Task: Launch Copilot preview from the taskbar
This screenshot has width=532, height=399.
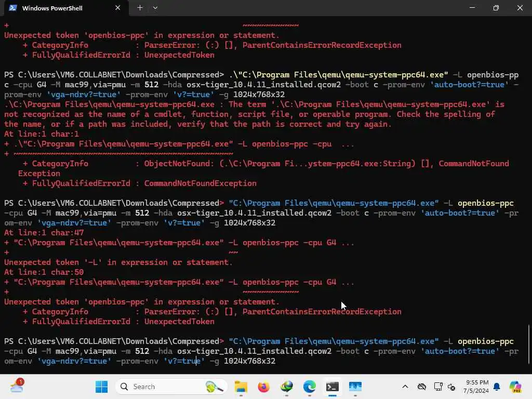Action: (515, 387)
